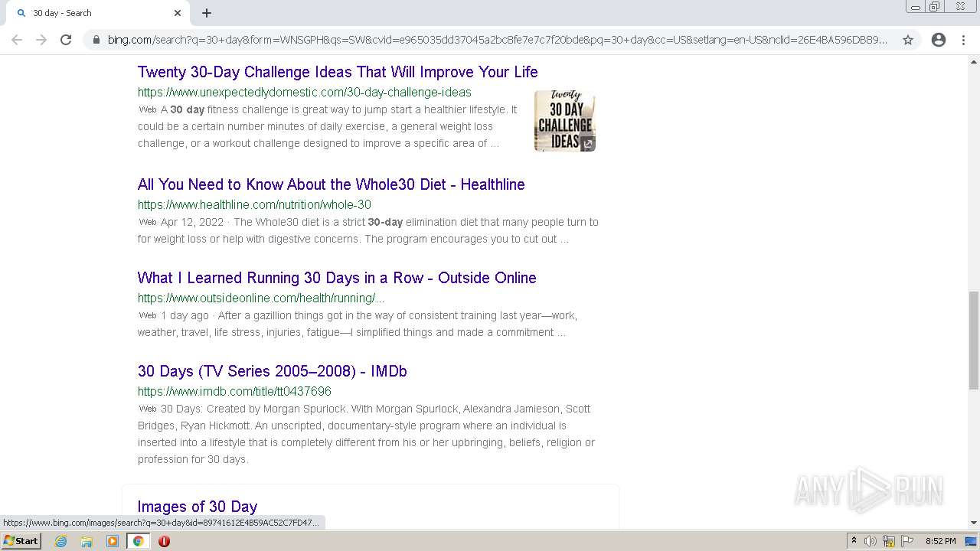Viewport: 980px width, 551px height.
Task: Open the healthline.com/nutrition/whole-30 URL
Action: pyautogui.click(x=254, y=204)
